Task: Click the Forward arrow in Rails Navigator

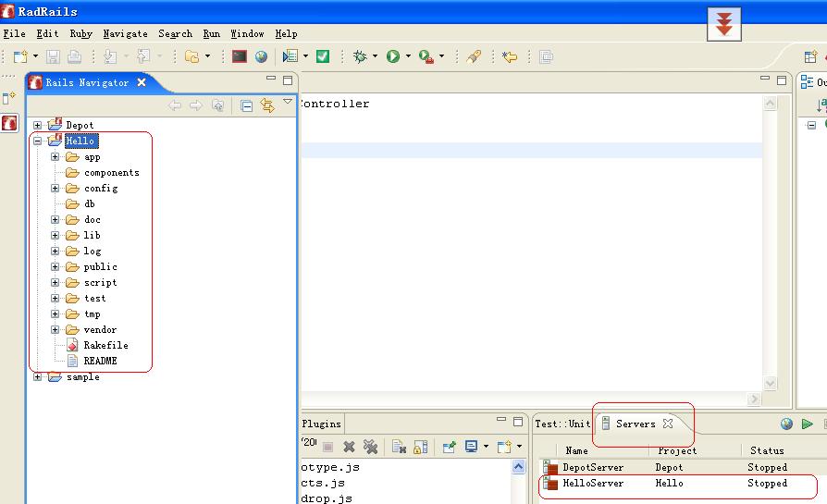Action: point(196,105)
